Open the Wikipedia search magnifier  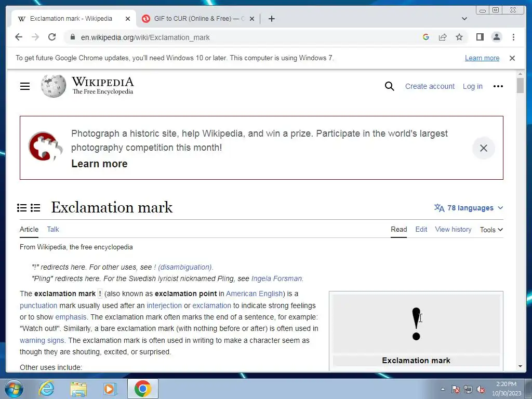pos(390,86)
